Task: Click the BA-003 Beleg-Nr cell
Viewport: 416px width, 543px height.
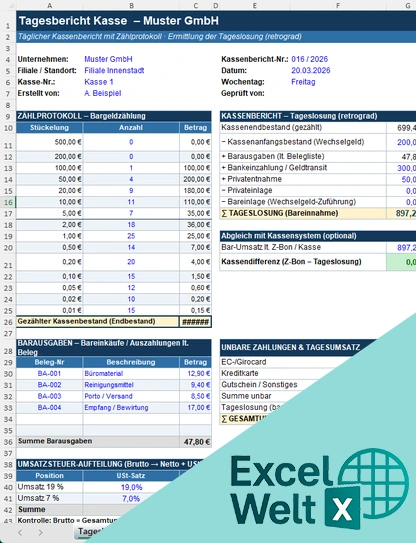Action: 50,396
